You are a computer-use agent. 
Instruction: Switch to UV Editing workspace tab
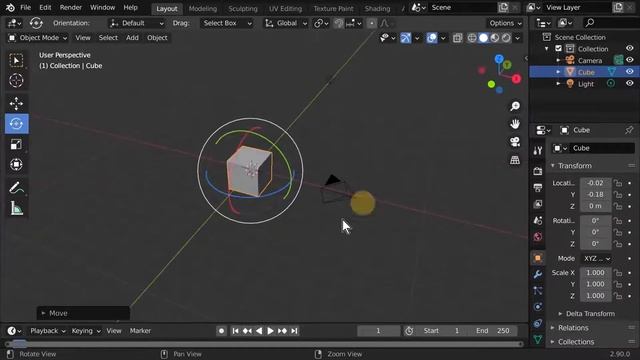[x=285, y=9]
